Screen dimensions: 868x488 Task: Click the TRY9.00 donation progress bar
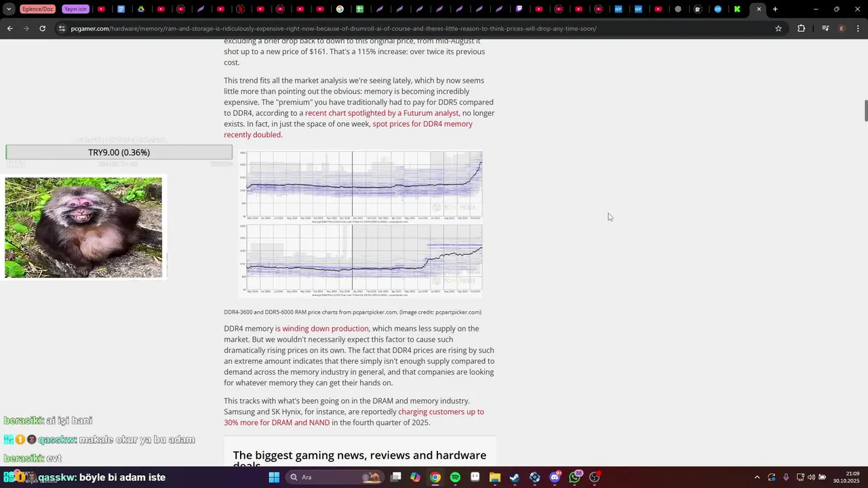(119, 152)
